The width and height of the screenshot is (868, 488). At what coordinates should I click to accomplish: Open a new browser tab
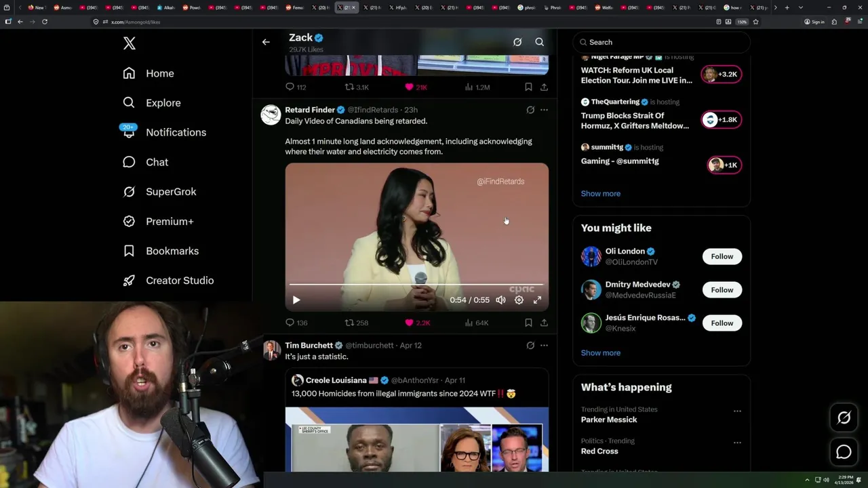787,7
